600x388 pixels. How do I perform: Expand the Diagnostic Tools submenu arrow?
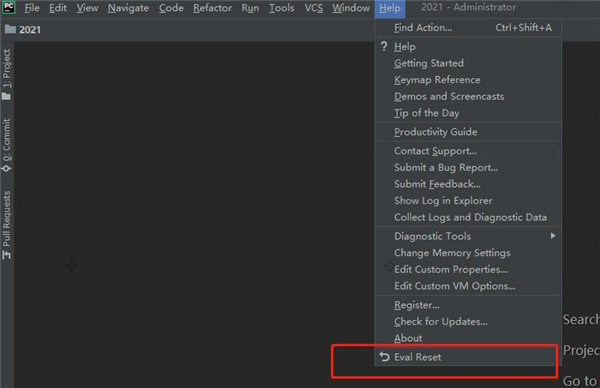(x=553, y=236)
